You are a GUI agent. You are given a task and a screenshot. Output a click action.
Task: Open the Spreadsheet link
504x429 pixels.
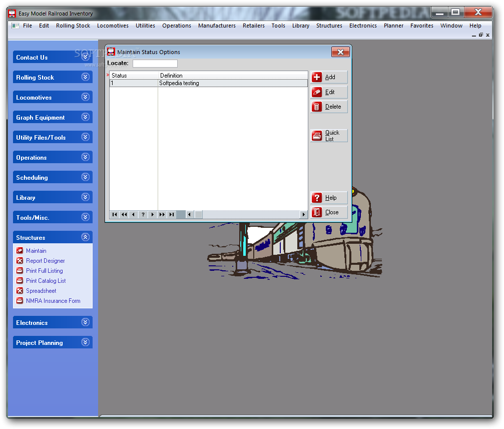point(41,291)
